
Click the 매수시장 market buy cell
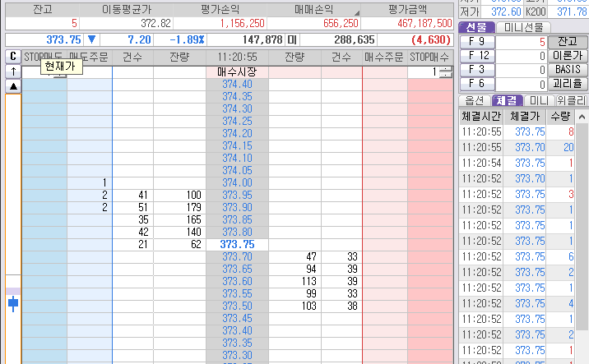(237, 72)
